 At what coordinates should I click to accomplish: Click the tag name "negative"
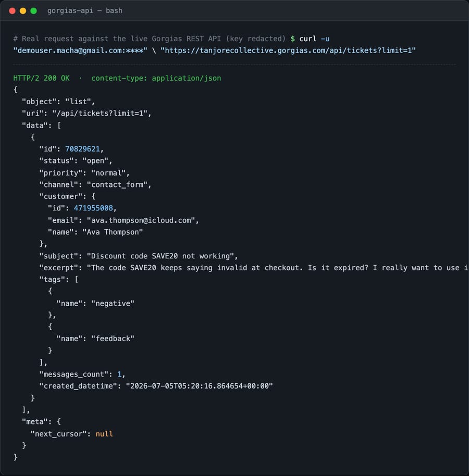coord(113,304)
